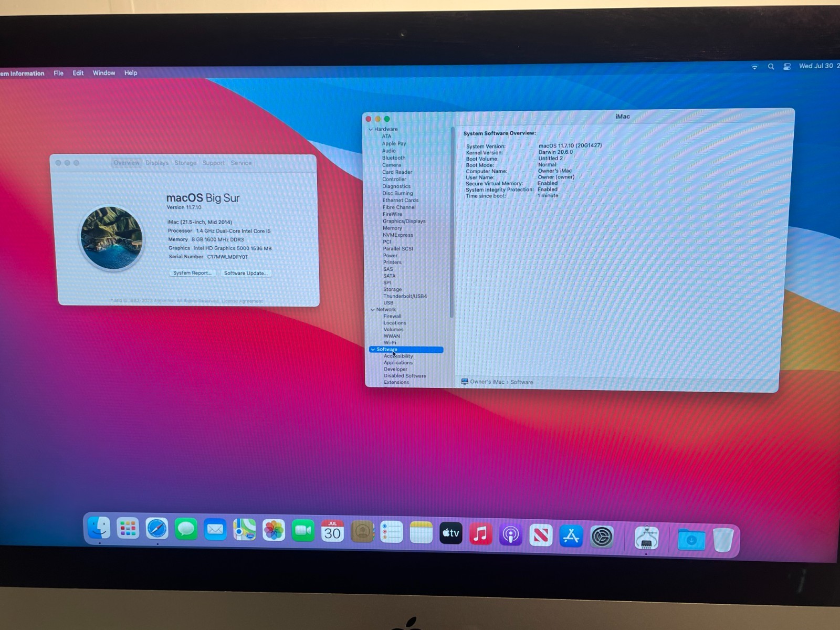This screenshot has height=630, width=840.
Task: Open the Help menu
Action: click(x=131, y=73)
